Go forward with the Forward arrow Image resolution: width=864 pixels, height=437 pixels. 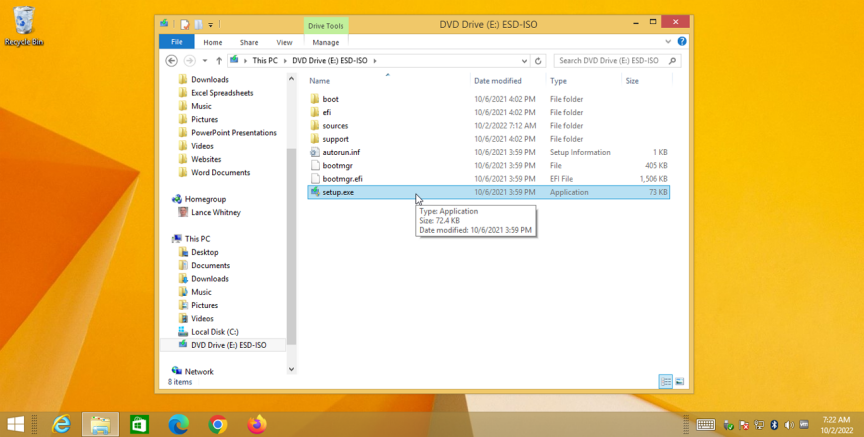(x=189, y=61)
